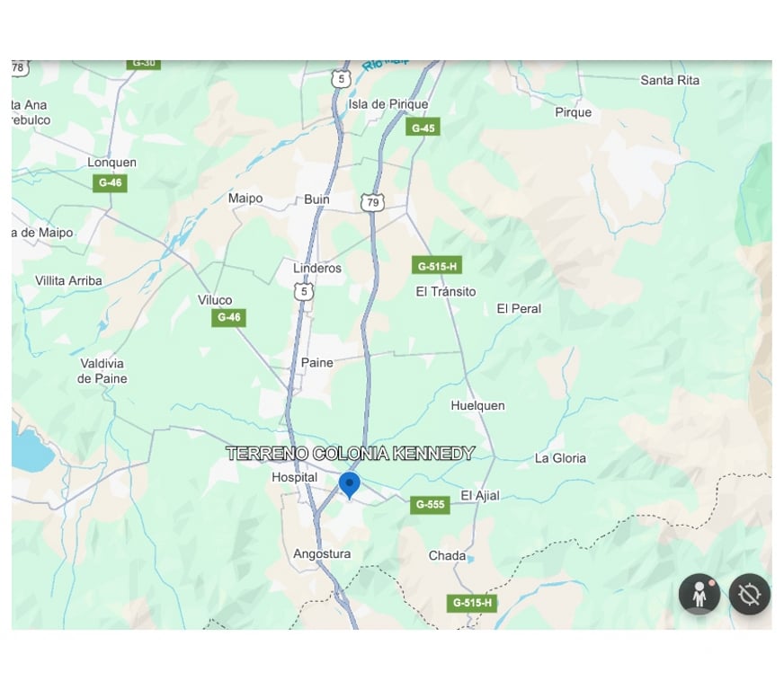784x690 pixels.
Task: Select the Valdivia de Paine label
Action: point(102,371)
